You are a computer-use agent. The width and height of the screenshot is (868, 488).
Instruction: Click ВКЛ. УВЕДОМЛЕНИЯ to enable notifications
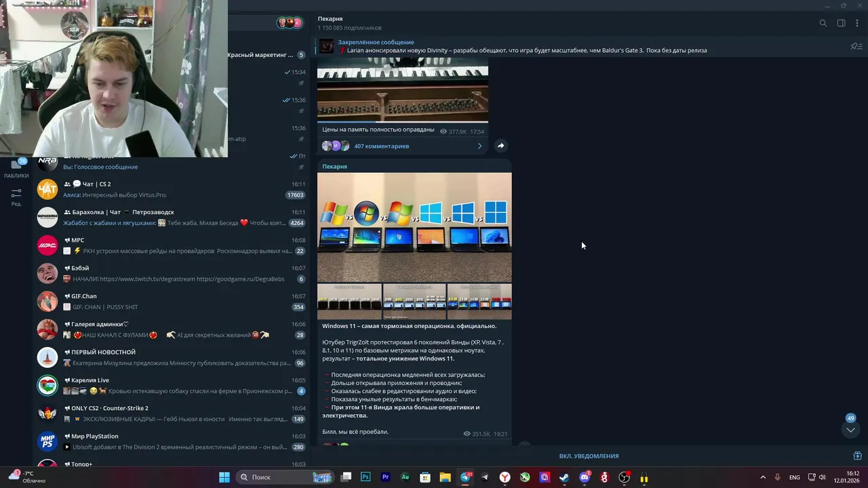tap(589, 456)
